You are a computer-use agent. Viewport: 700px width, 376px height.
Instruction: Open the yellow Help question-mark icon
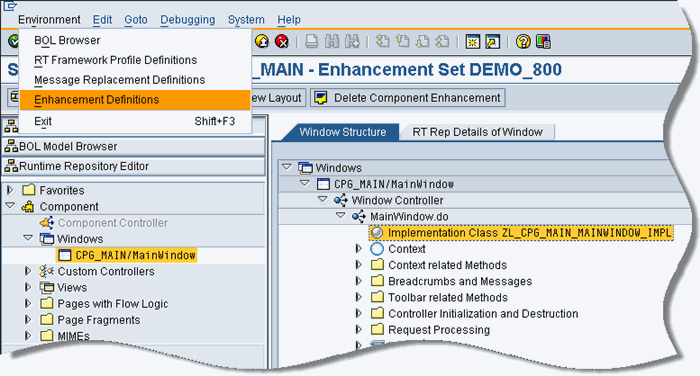(523, 42)
